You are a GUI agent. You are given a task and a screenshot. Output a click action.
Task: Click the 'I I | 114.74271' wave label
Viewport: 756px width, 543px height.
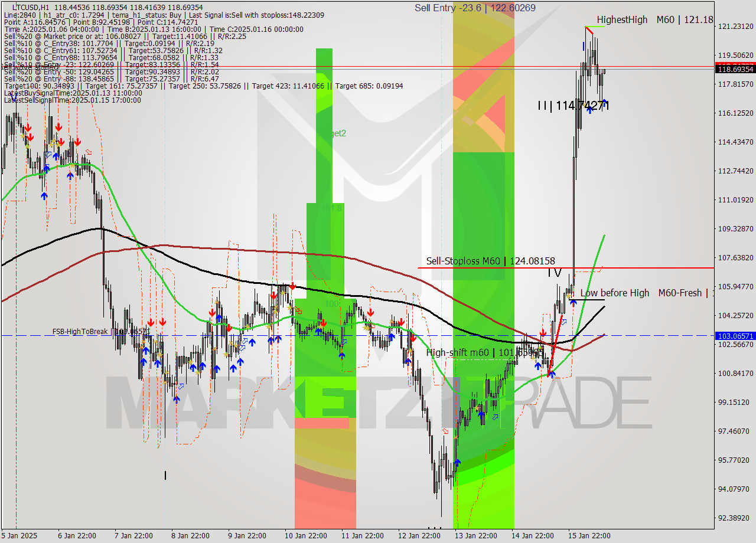pos(573,106)
